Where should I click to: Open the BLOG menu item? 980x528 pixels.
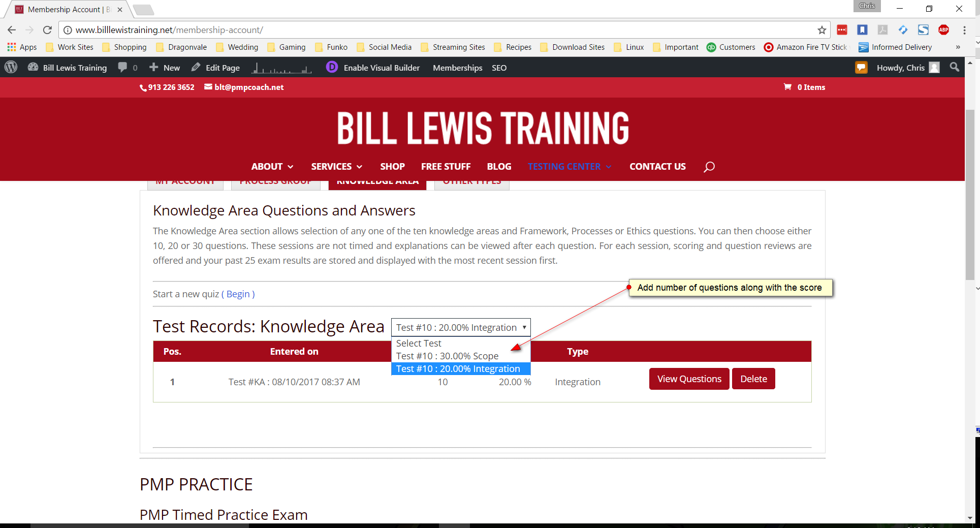499,167
